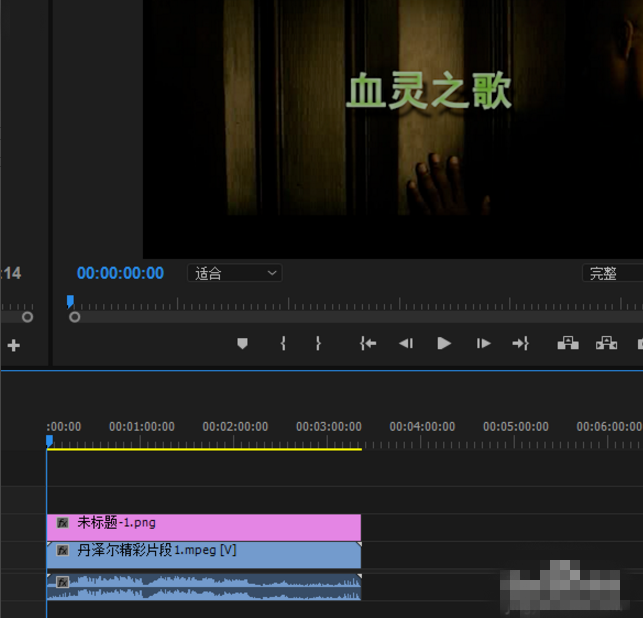Screen dimensions: 643x618
Task: Click fx badge on 未标题-1.png clip
Action: pos(62,523)
